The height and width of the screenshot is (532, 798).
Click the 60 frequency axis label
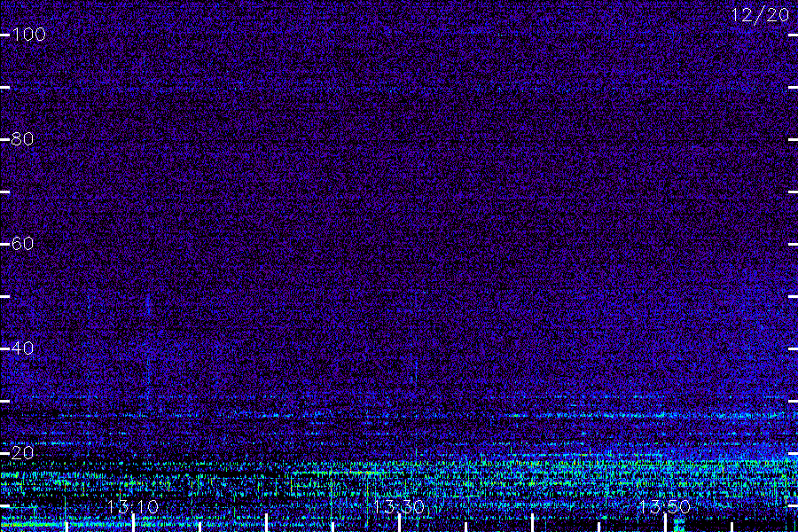22,243
